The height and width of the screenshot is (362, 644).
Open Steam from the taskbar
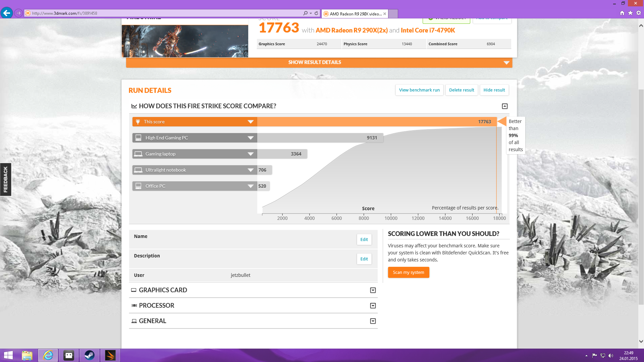click(x=90, y=355)
